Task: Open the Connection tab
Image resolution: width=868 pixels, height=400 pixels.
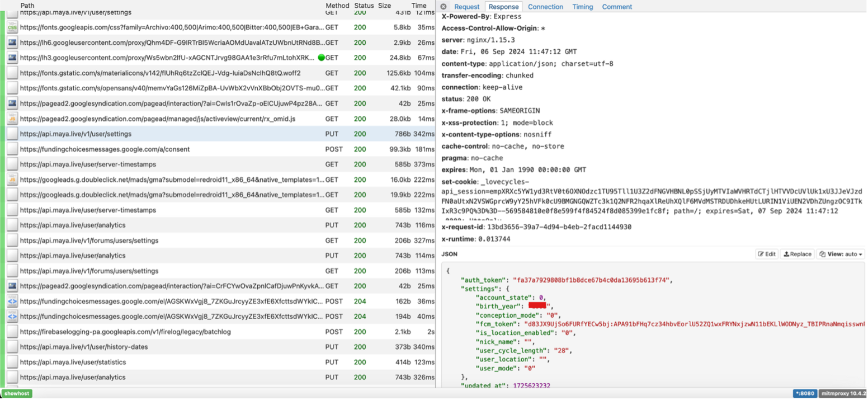Action: point(545,7)
